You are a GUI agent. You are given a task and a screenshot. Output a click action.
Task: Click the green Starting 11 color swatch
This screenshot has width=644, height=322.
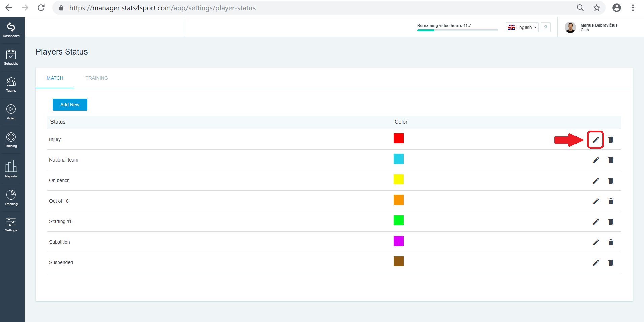click(x=399, y=220)
